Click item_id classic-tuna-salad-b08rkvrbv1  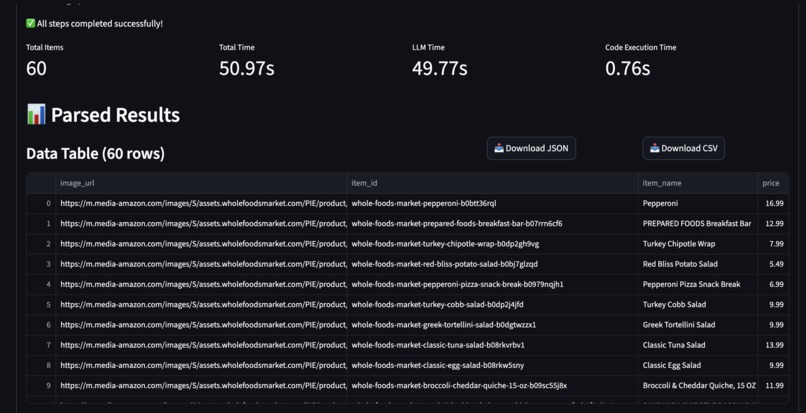pos(492,345)
